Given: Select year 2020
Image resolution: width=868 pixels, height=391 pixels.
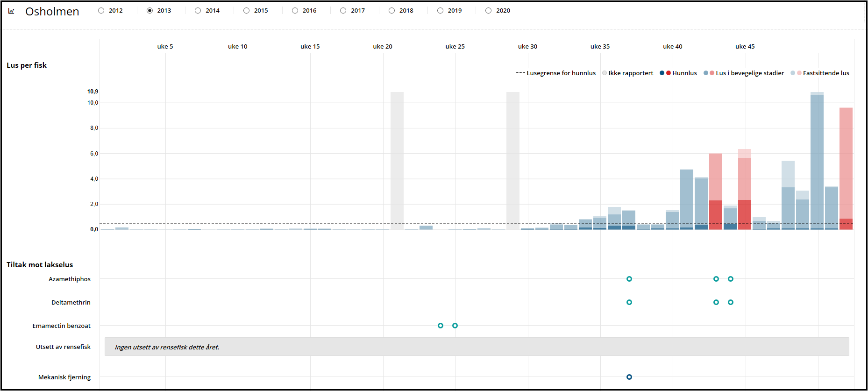Looking at the screenshot, I should [x=489, y=10].
